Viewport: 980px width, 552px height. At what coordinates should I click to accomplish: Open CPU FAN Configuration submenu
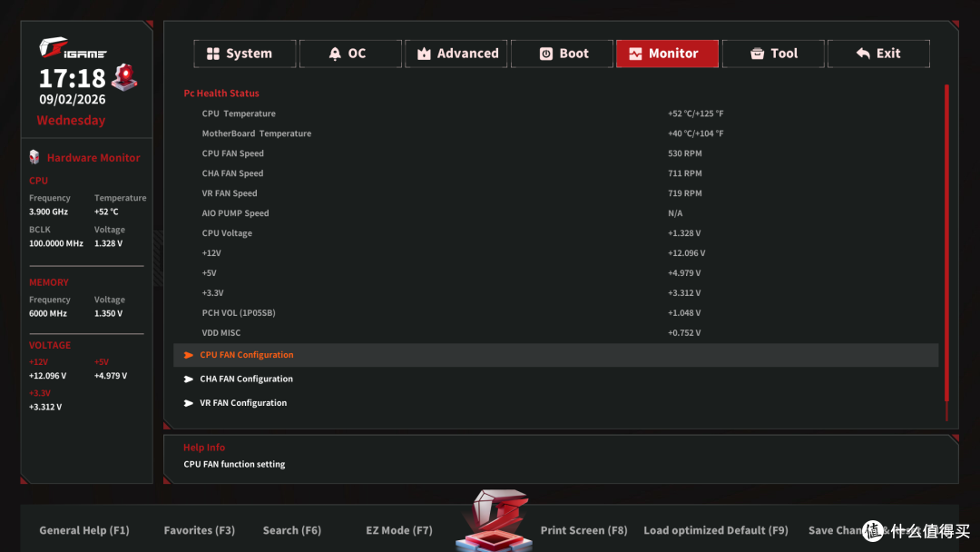(x=555, y=355)
